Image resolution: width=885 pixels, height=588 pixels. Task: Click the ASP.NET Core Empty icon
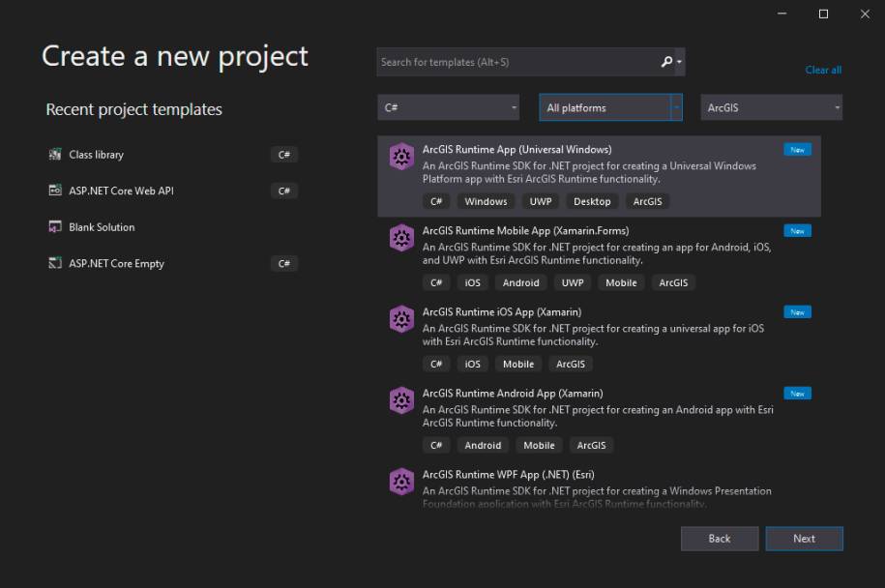[55, 263]
